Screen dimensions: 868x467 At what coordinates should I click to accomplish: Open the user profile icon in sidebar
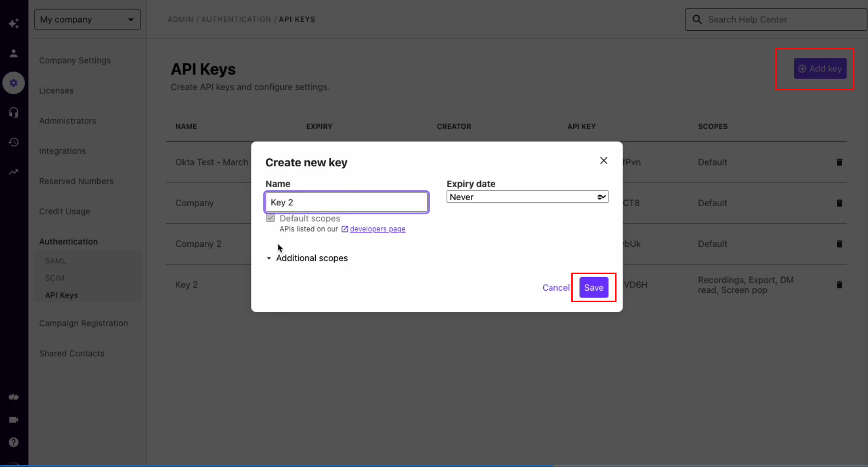(x=14, y=53)
